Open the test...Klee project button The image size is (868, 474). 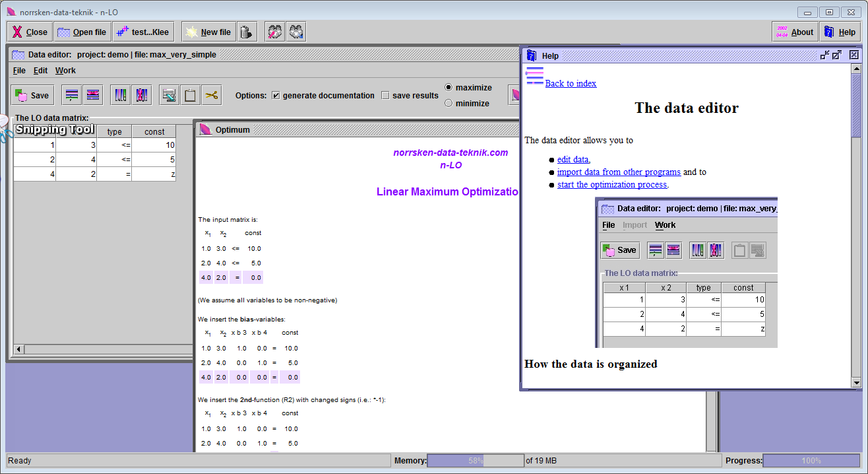143,32
